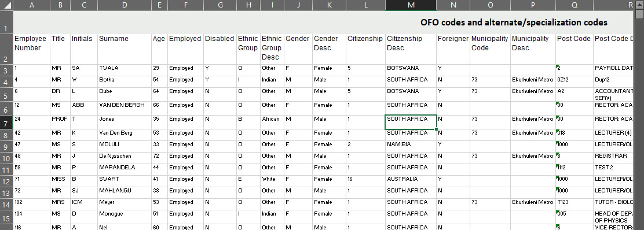The image size is (644, 230).
Task: Select 'BOTSWANA' cell in Dube's row
Action: coord(411,94)
